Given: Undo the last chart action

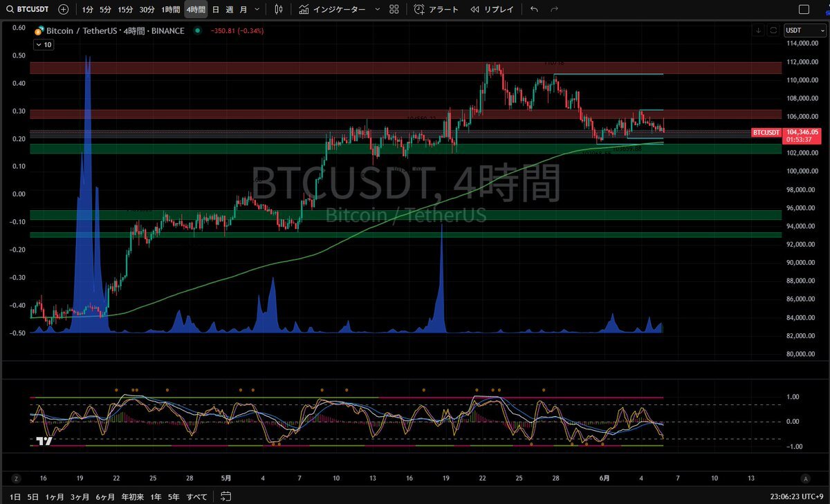Looking at the screenshot, I should point(534,10).
